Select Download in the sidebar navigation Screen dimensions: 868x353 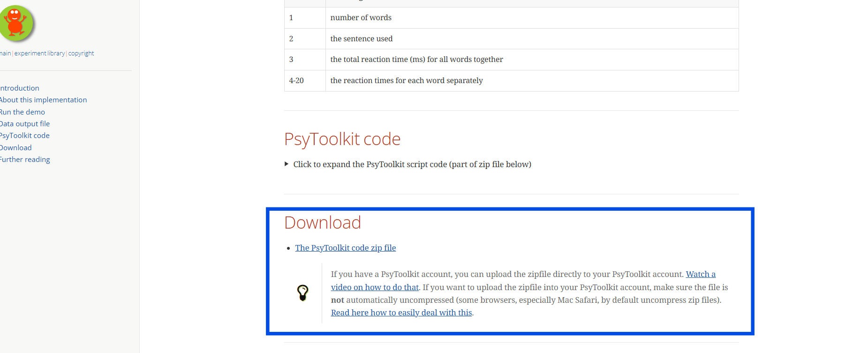click(16, 148)
